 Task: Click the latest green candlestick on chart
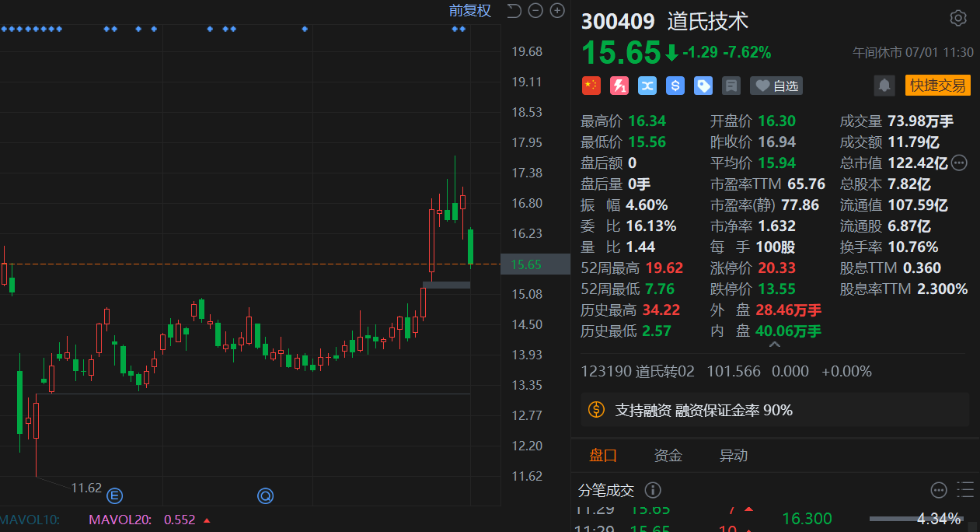coord(470,247)
